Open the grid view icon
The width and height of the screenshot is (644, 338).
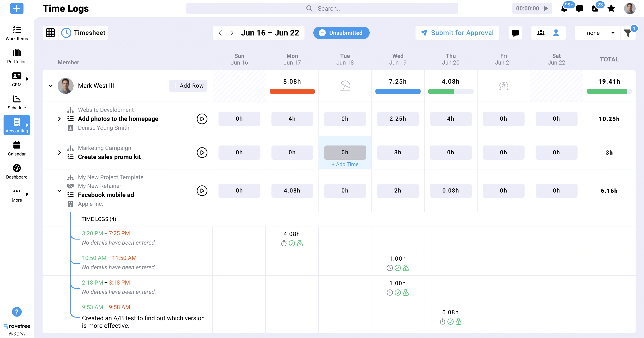[50, 33]
